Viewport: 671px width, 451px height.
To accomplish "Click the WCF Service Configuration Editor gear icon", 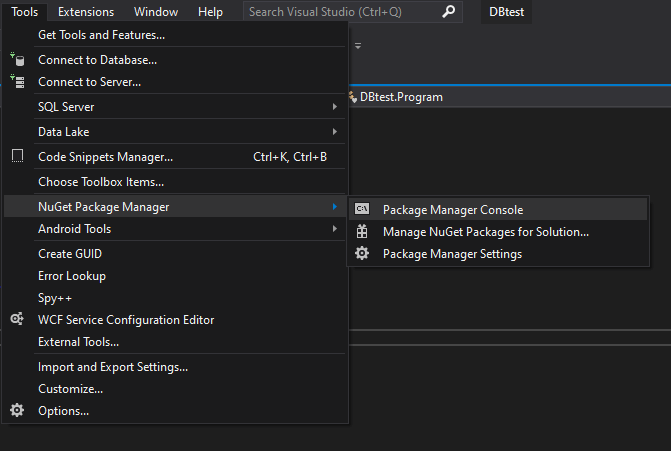I will [17, 319].
